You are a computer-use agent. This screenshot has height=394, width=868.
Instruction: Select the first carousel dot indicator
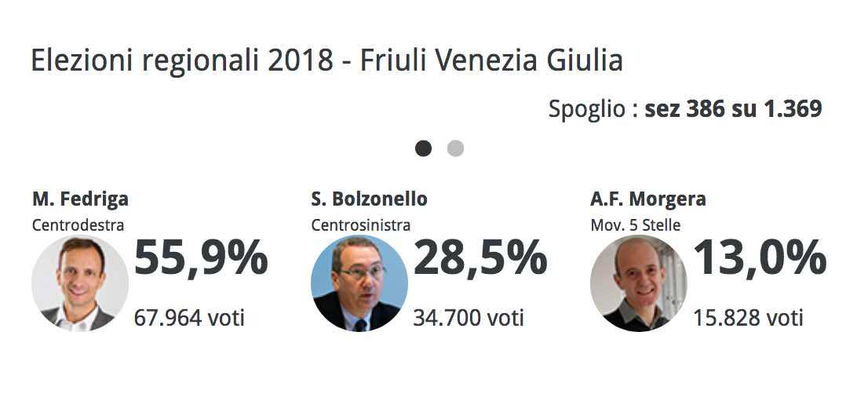[423, 148]
